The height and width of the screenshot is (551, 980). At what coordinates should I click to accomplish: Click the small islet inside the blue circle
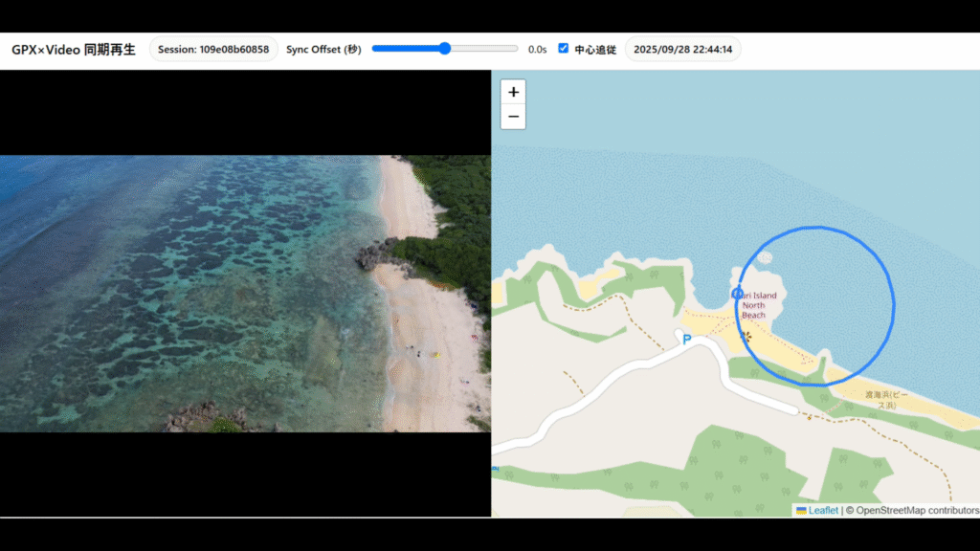(x=764, y=257)
